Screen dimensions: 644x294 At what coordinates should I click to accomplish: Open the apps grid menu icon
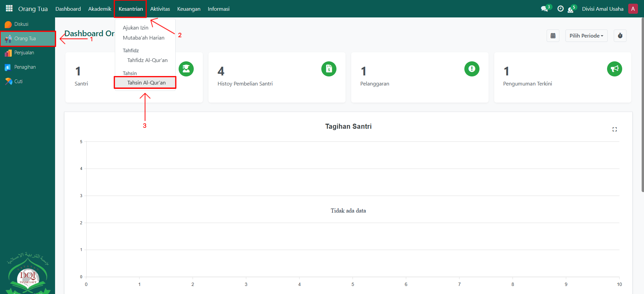coord(9,8)
